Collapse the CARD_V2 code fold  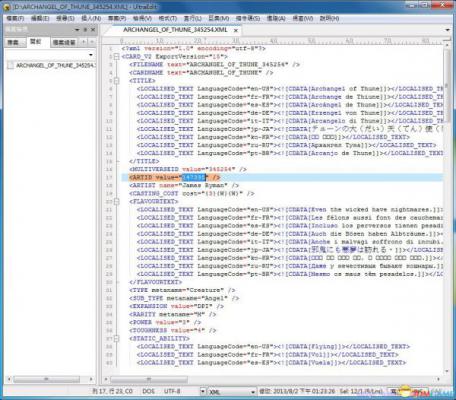point(116,57)
